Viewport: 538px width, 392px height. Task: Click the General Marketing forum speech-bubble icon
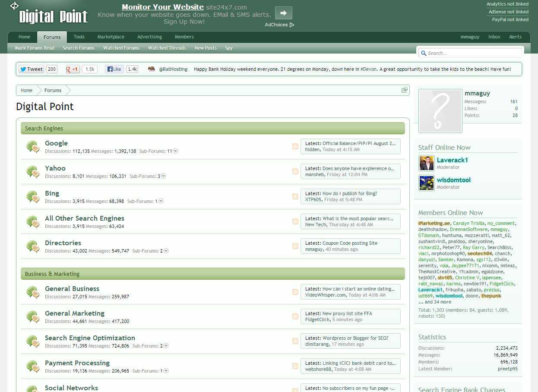pos(33,317)
